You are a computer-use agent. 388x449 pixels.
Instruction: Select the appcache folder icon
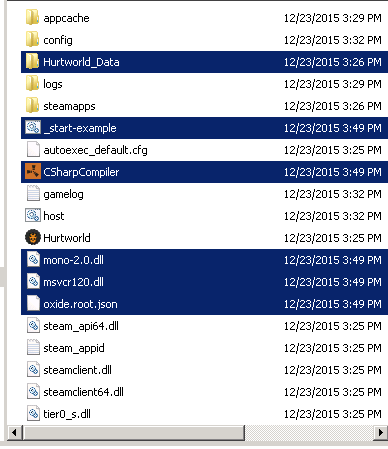32,17
